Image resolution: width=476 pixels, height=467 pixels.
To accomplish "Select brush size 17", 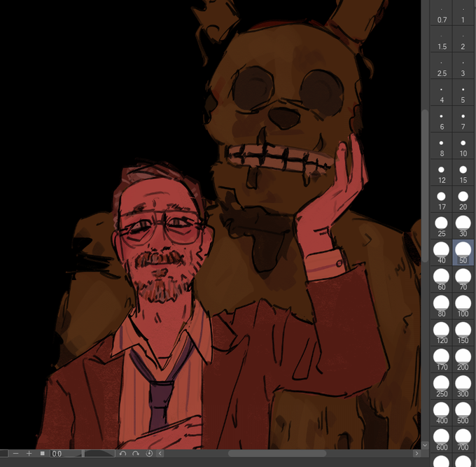I will click(442, 200).
